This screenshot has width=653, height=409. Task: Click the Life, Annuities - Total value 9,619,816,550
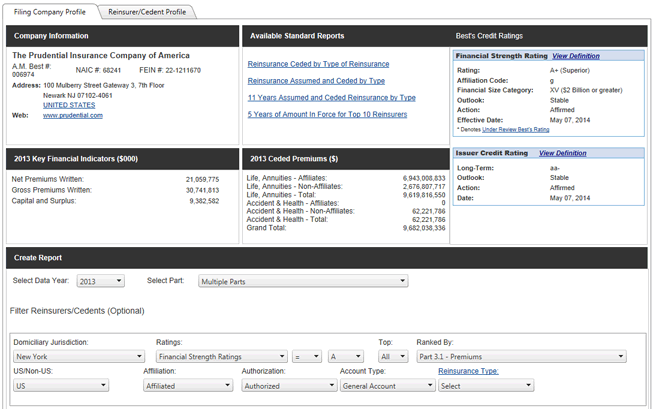424,195
